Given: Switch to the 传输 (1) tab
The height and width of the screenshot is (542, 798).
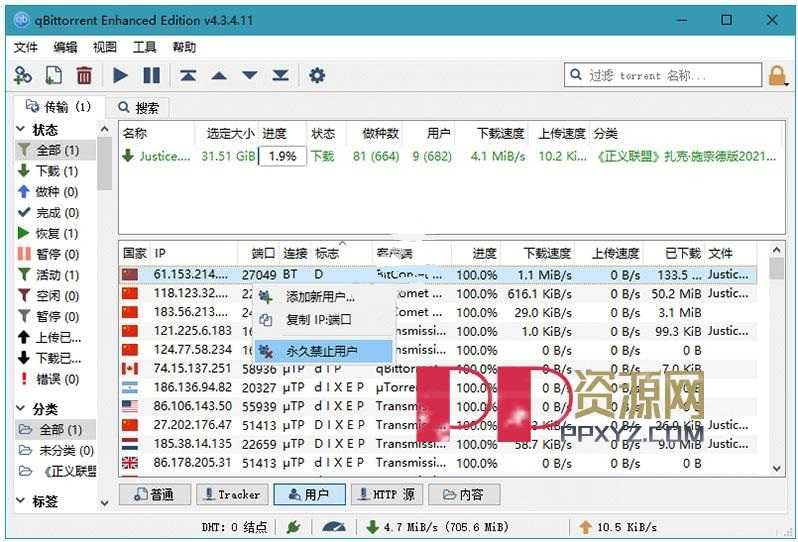Looking at the screenshot, I should (59, 106).
